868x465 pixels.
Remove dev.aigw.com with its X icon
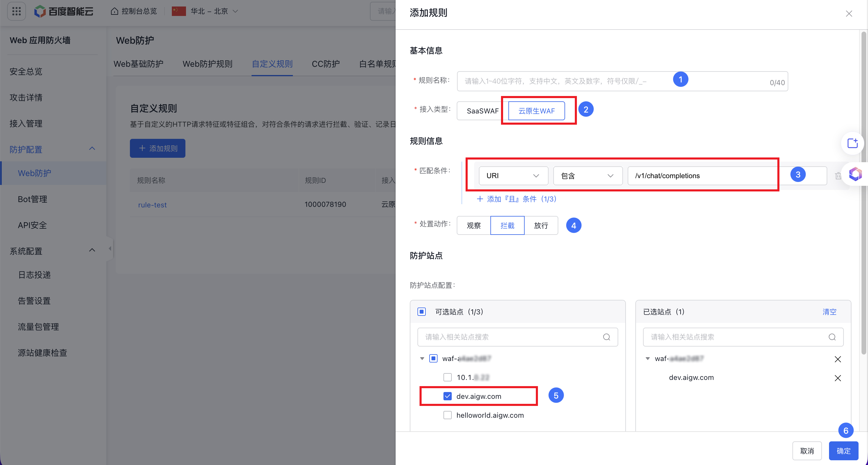pyautogui.click(x=838, y=378)
